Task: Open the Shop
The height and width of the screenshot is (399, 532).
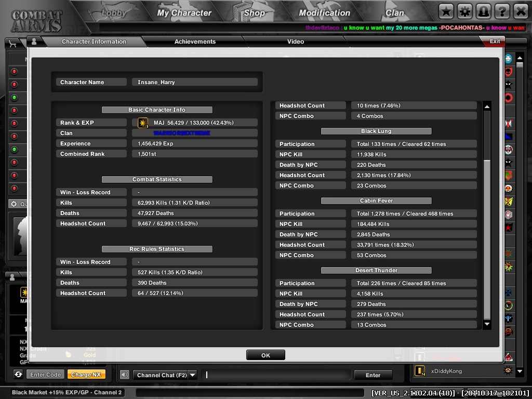Action: [255, 13]
